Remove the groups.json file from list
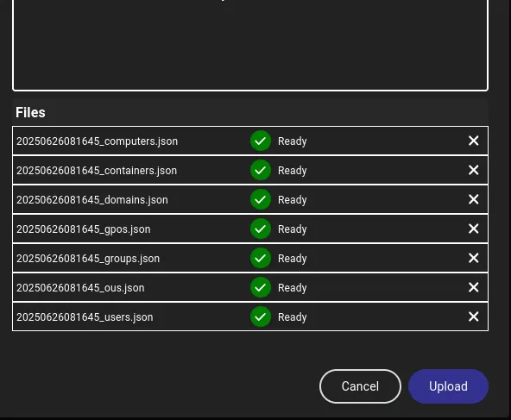This screenshot has width=511, height=420. pos(473,258)
